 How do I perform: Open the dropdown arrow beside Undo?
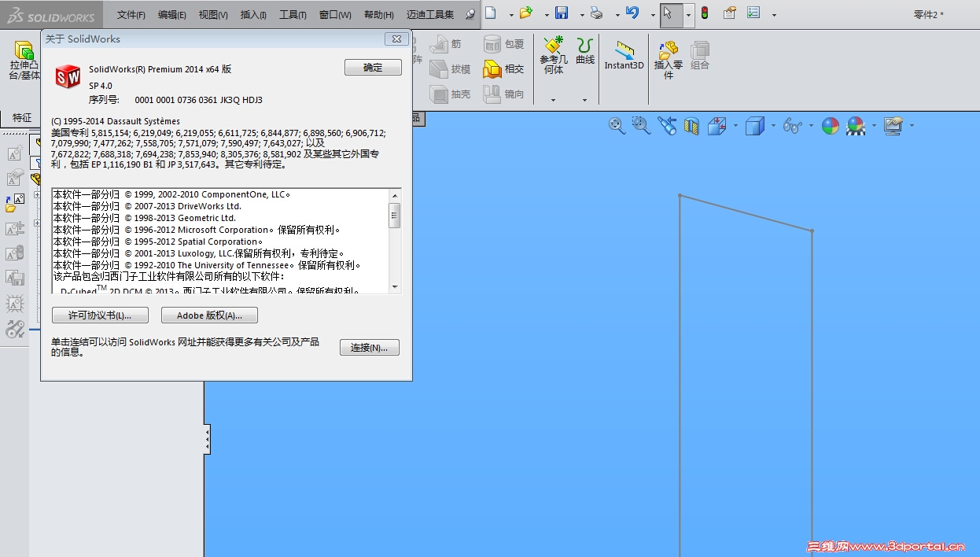pyautogui.click(x=653, y=14)
